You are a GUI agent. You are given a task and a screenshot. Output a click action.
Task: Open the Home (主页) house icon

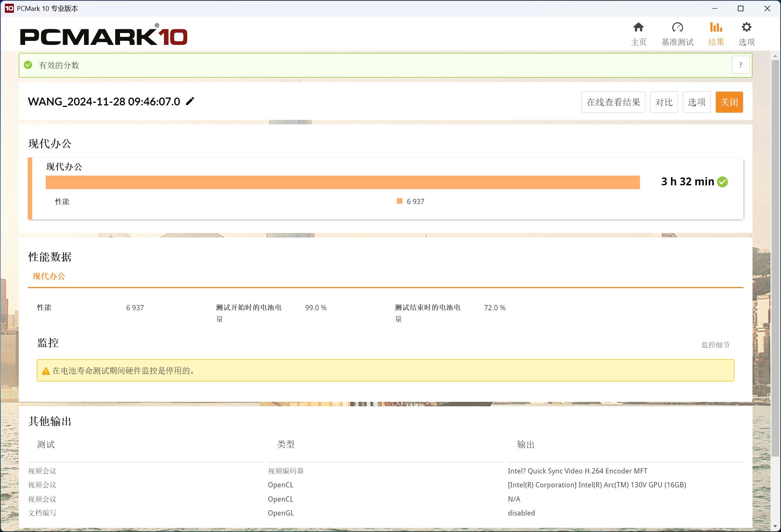638,27
